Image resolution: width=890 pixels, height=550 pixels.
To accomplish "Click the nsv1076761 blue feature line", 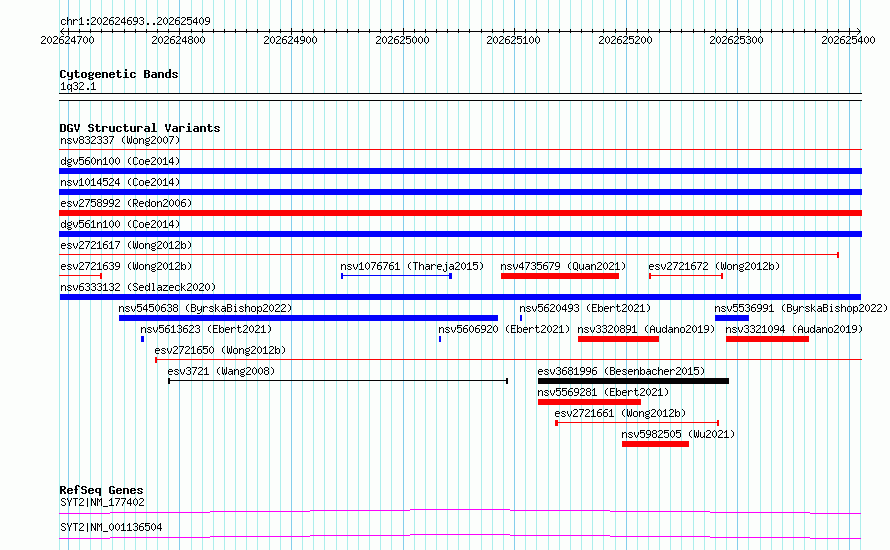I will (396, 276).
